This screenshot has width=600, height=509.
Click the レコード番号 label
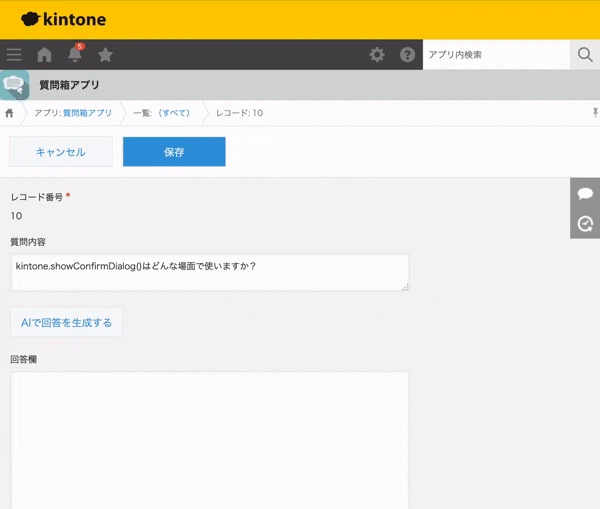tap(37, 197)
